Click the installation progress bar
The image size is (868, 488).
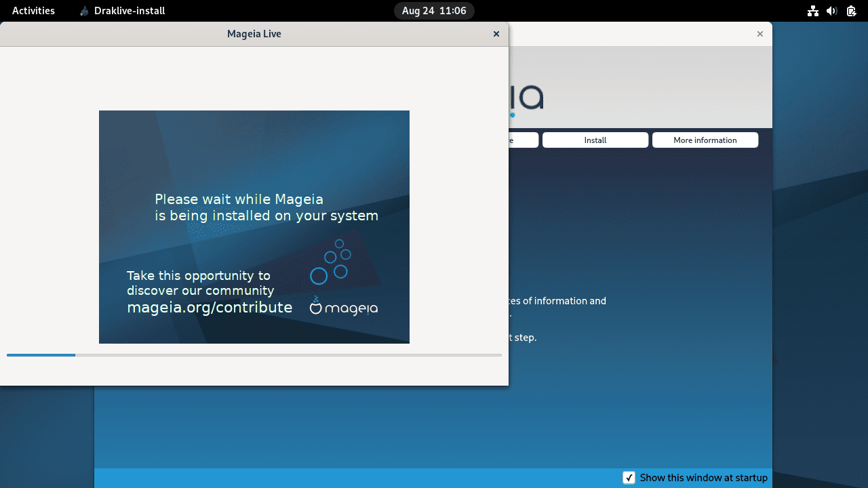(254, 355)
